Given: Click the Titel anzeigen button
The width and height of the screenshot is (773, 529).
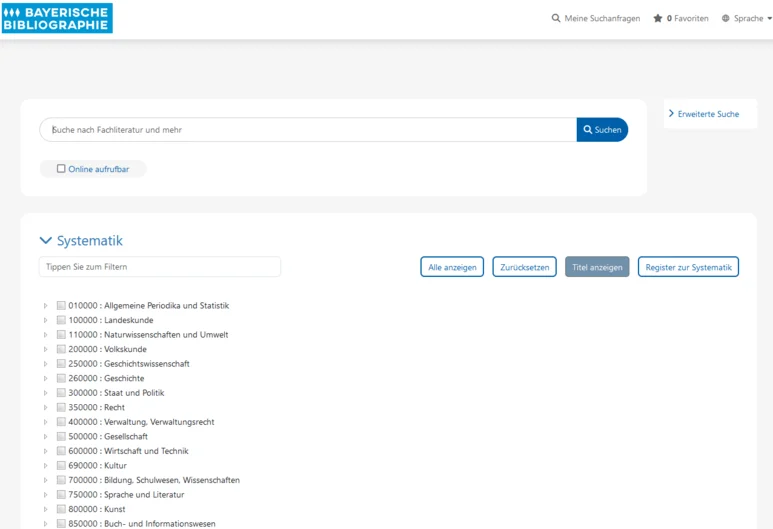Looking at the screenshot, I should click(597, 267).
